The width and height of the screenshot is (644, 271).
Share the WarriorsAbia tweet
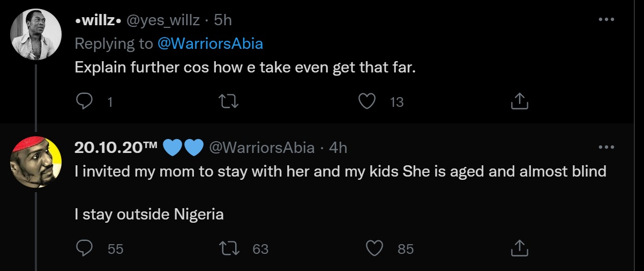(x=520, y=248)
